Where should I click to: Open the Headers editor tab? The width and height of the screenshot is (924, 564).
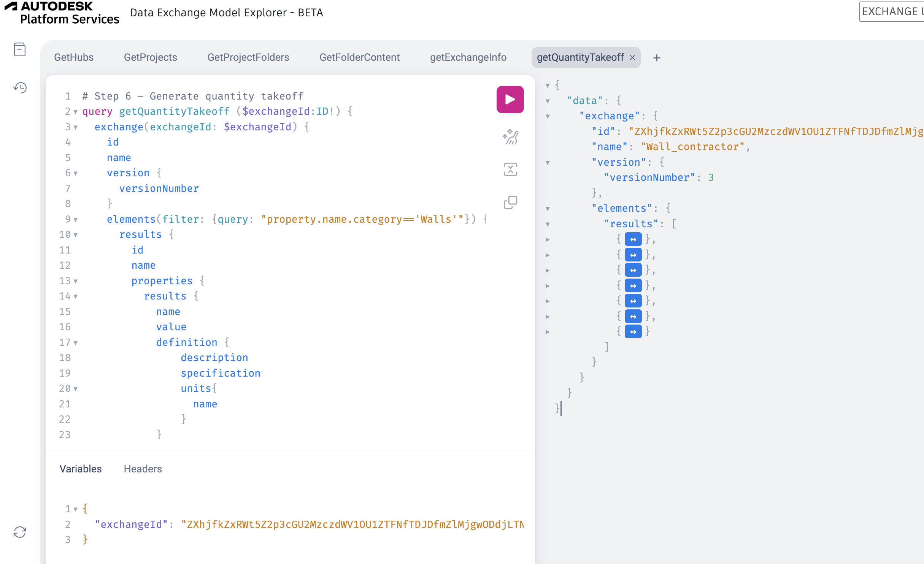pyautogui.click(x=143, y=469)
